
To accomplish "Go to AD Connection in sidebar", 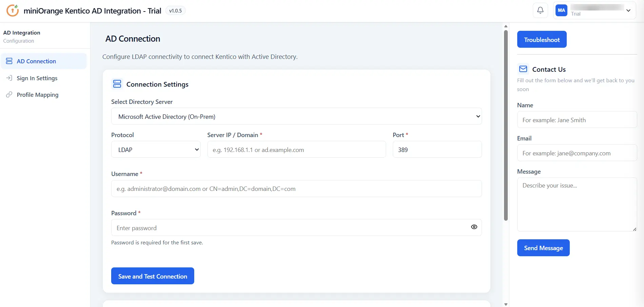I will [x=44, y=61].
